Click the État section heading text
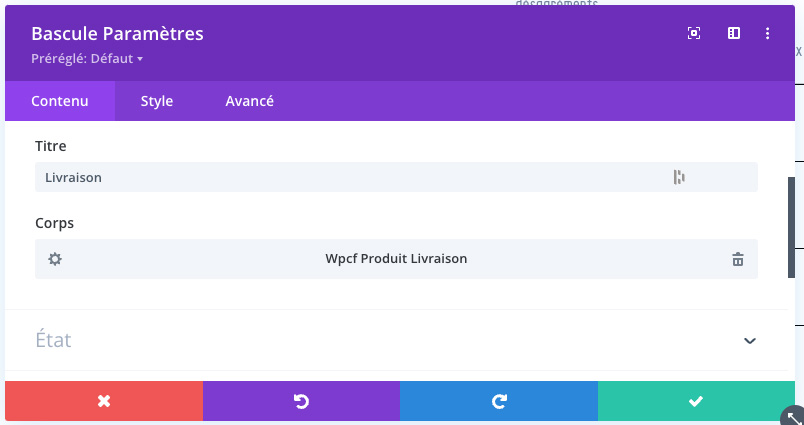 point(53,340)
